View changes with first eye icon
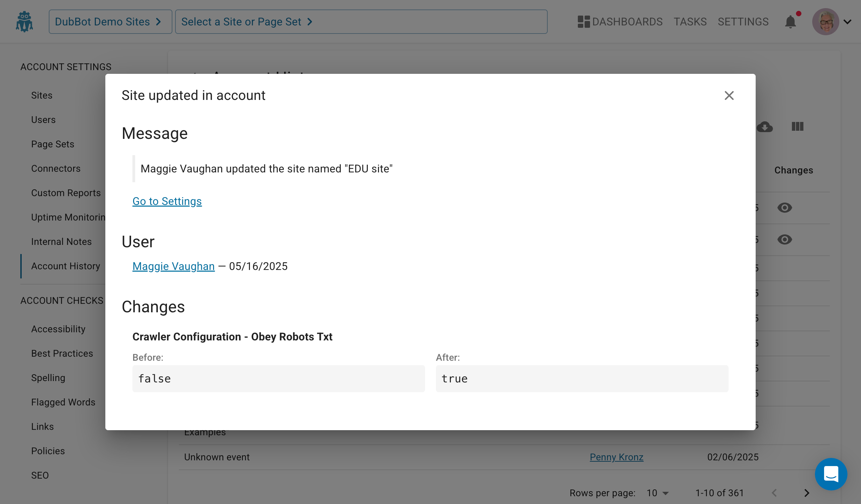This screenshot has width=861, height=504. [784, 208]
